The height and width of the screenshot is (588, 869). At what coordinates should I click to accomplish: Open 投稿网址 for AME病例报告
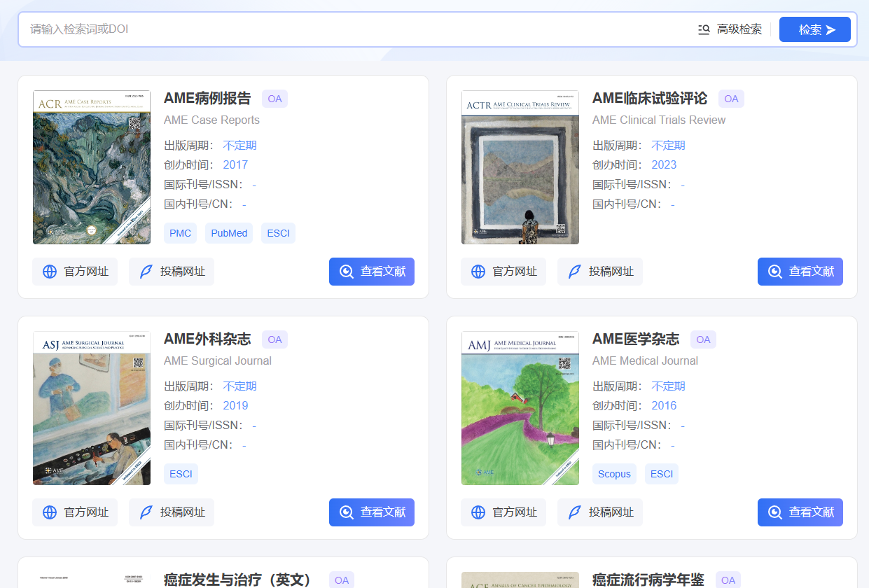172,272
